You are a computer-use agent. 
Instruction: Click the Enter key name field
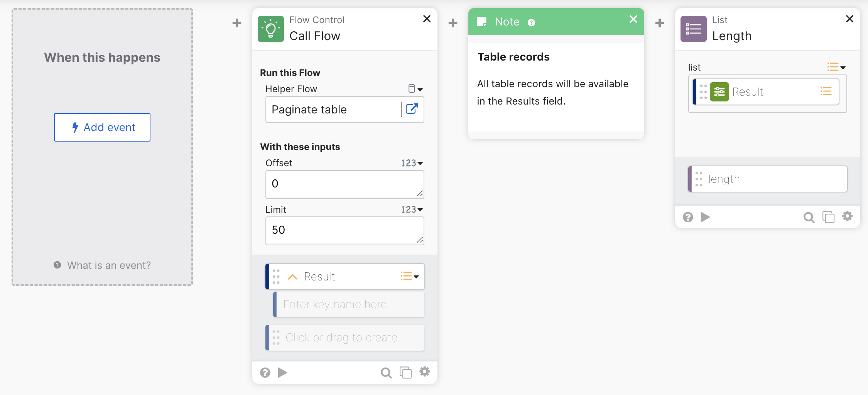349,304
